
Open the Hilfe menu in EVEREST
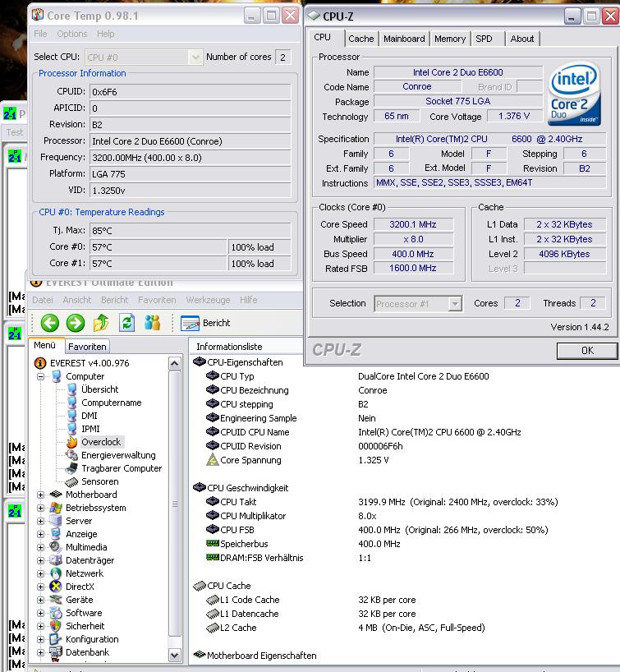tap(249, 300)
